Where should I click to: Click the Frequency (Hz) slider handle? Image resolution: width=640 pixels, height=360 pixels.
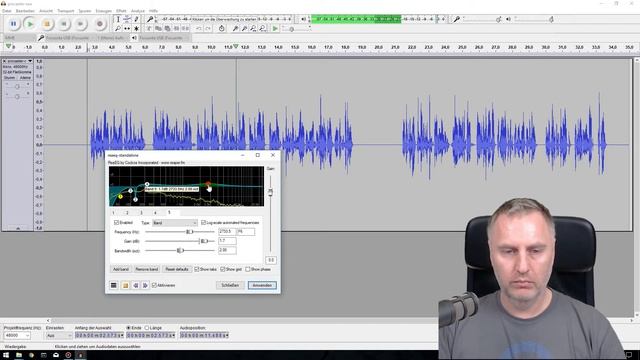(189, 232)
